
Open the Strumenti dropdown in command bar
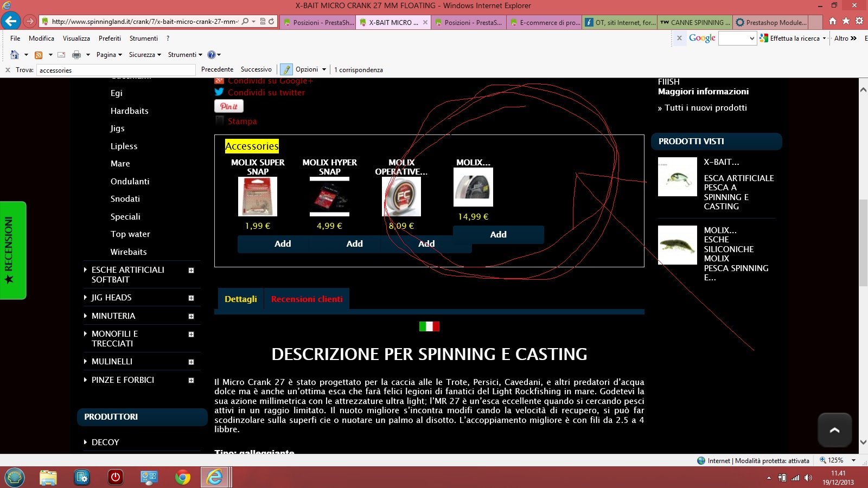click(185, 55)
